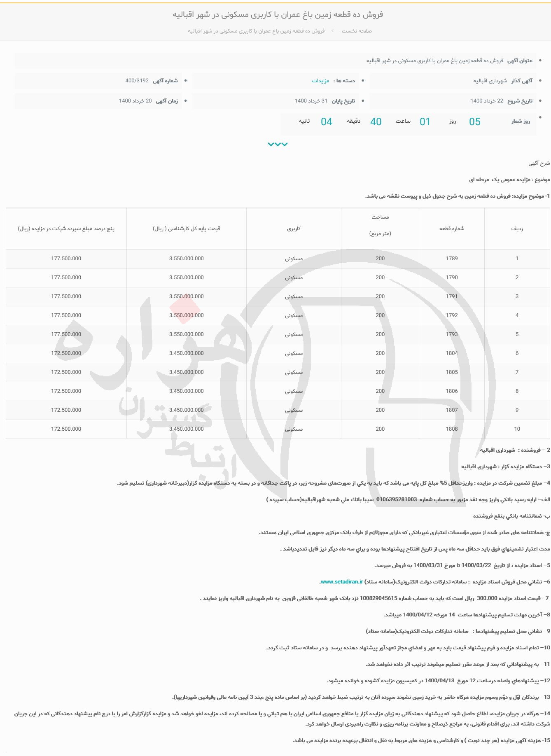Screen dimensions: 551x756
Task: Click مسکونی usage cell in row 1806
Action: click(294, 391)
